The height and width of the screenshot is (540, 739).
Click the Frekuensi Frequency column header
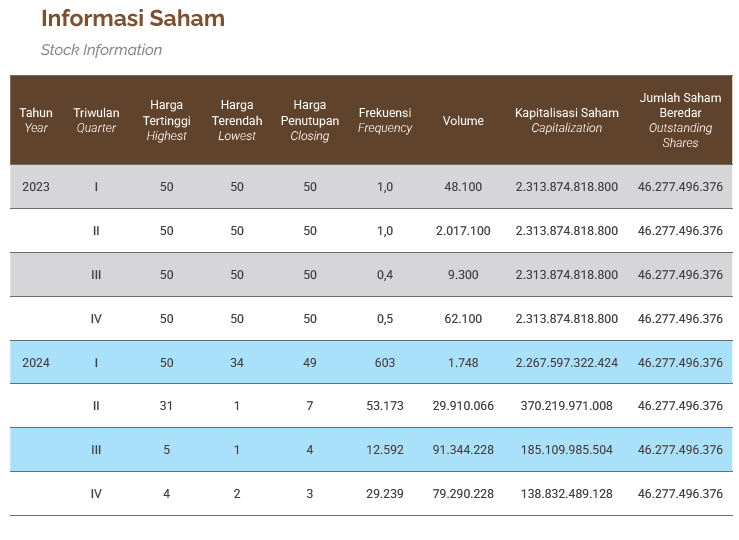pyautogui.click(x=385, y=120)
